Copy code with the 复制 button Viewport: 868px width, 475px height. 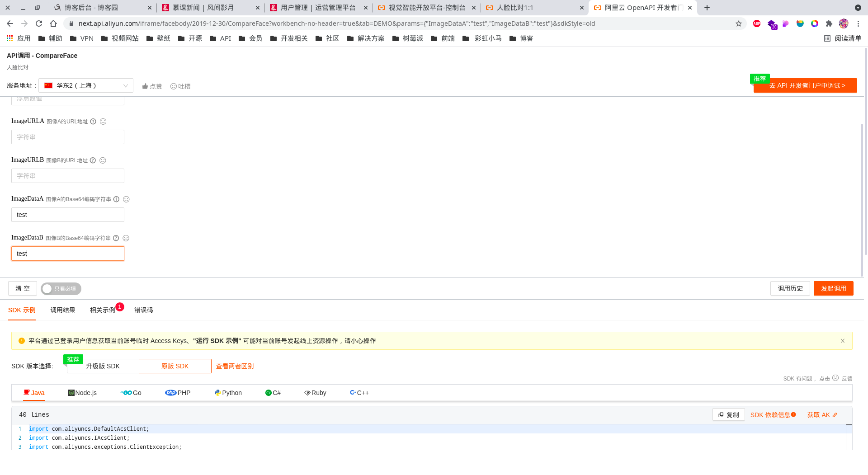click(729, 415)
